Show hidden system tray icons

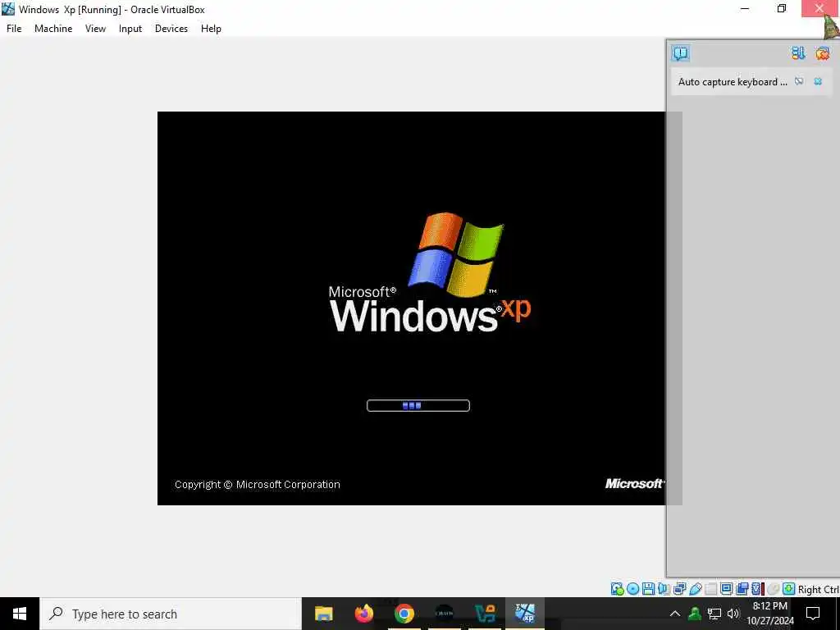tap(675, 614)
